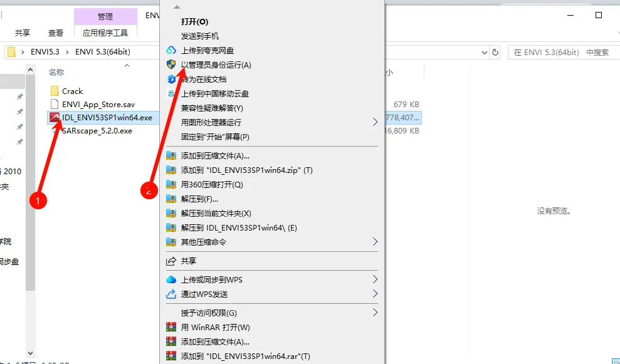This screenshot has height=364, width=620.
Task: Click the refresh icon in address bar
Action: 495,52
